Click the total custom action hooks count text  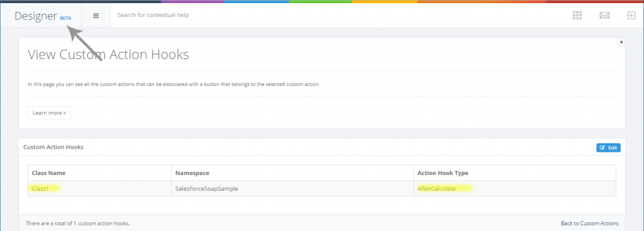point(77,223)
